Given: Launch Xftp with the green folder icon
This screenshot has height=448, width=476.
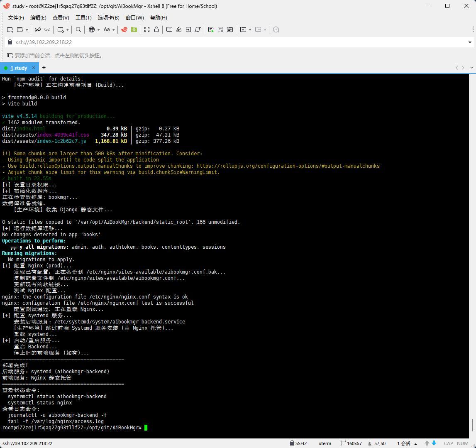Looking at the screenshot, I should coord(134,29).
